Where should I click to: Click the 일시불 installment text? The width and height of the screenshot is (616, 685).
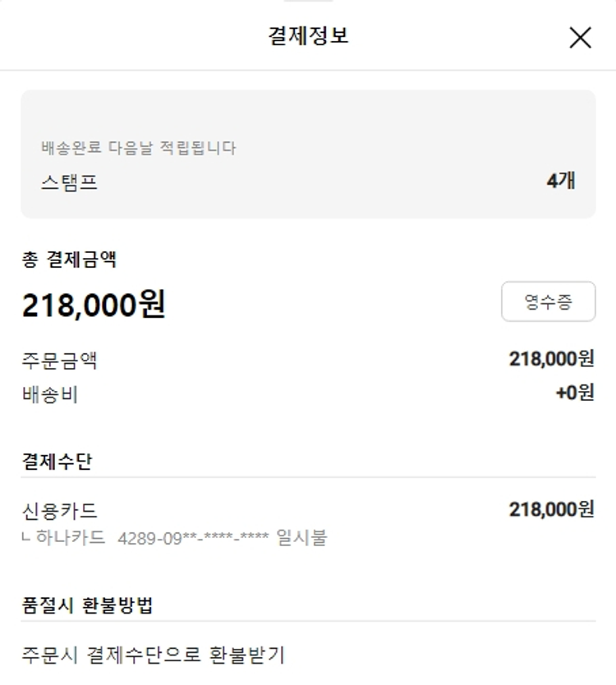pyautogui.click(x=302, y=538)
